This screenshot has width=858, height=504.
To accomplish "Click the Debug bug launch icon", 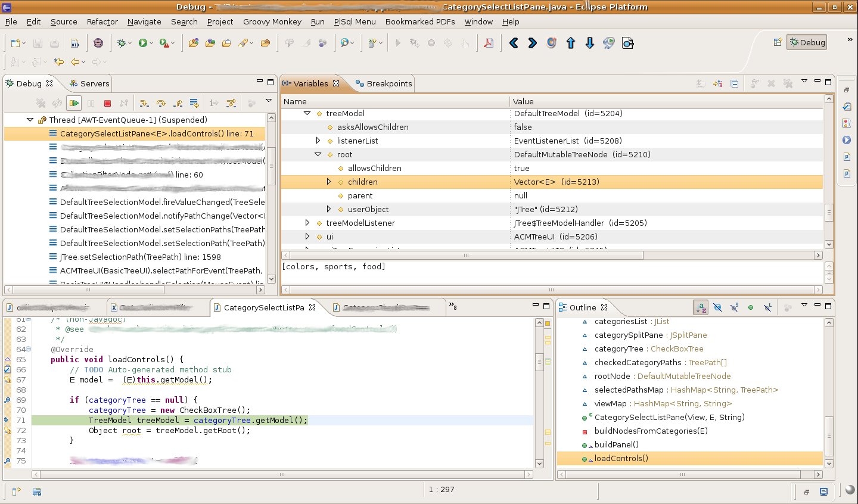I will (x=122, y=43).
